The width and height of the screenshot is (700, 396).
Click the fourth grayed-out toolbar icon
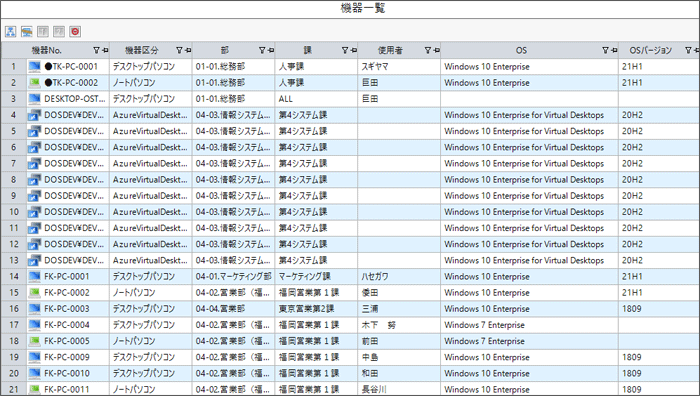click(x=59, y=31)
